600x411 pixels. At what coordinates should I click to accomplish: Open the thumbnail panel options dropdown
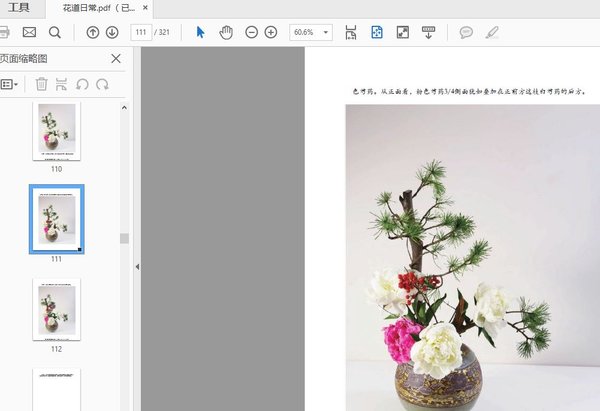coord(9,84)
